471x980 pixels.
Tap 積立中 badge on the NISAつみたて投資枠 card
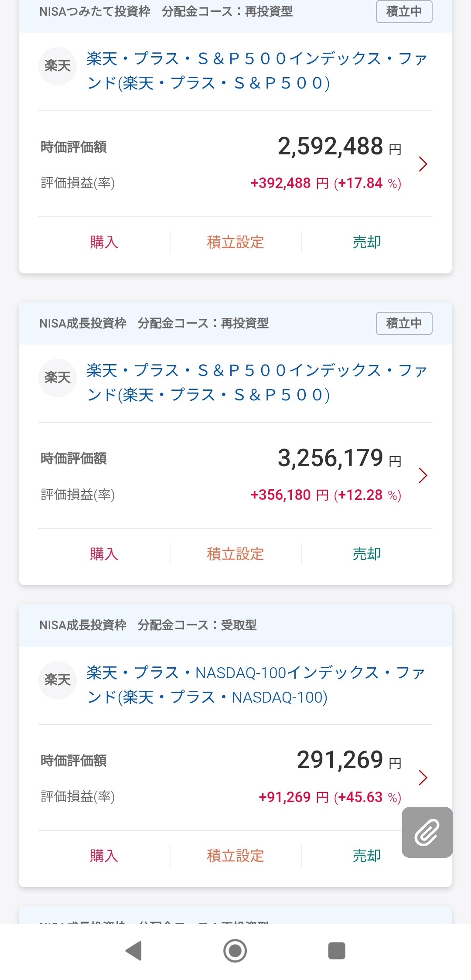tap(404, 11)
